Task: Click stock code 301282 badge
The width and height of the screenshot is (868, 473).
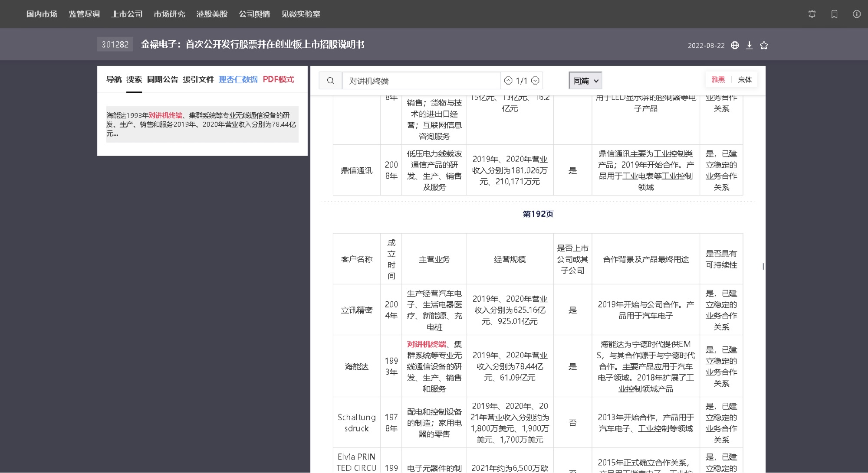Action: point(115,44)
